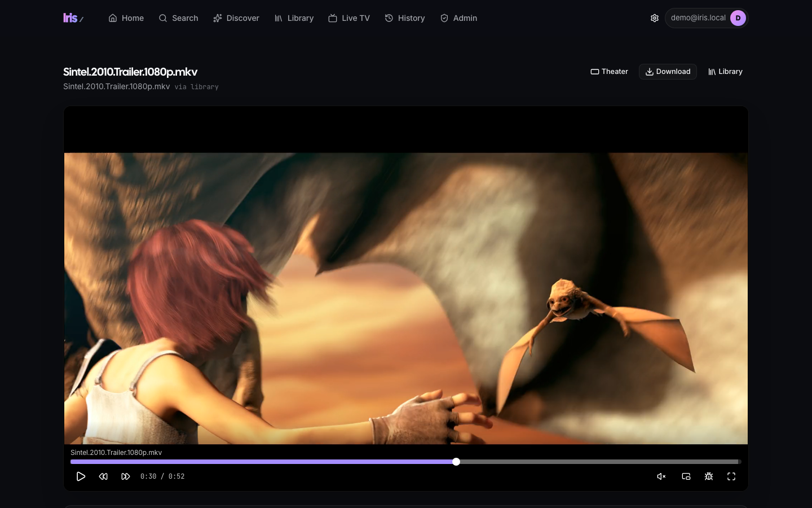
Task: Open the Admin panel
Action: [458, 18]
